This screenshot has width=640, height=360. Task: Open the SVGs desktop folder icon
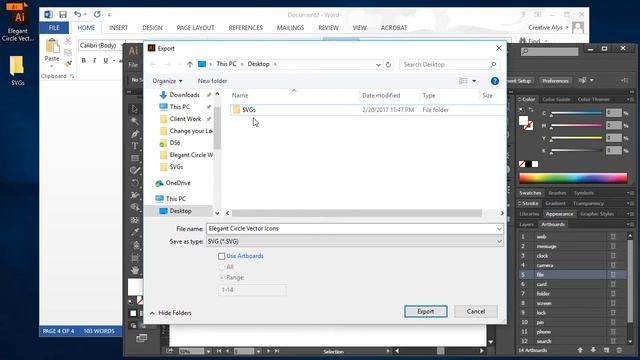pyautogui.click(x=17, y=70)
